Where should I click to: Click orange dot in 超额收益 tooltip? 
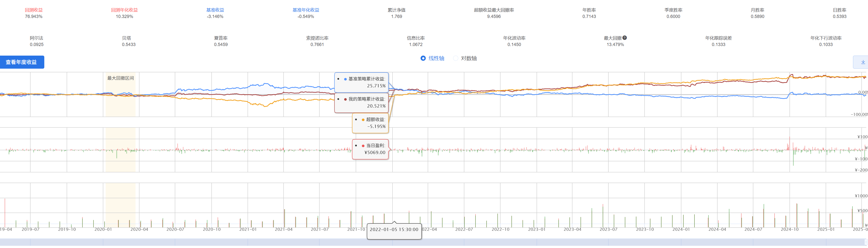[x=363, y=120]
